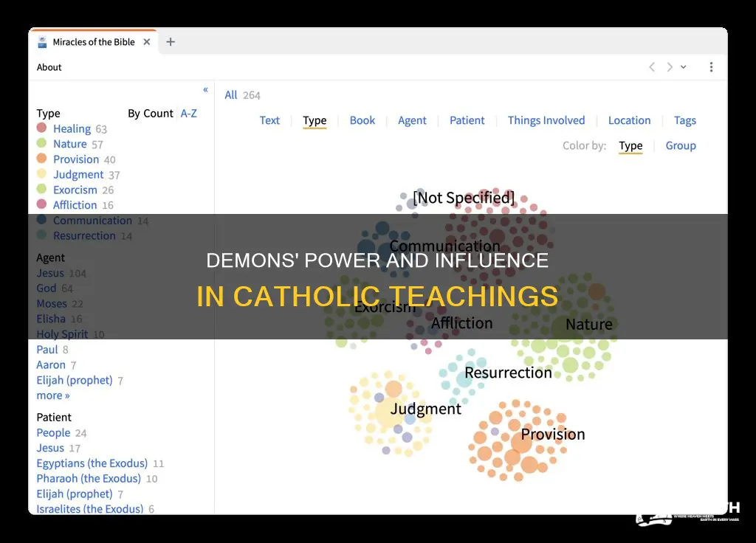
Task: Expand more agents list
Action: click(x=53, y=395)
